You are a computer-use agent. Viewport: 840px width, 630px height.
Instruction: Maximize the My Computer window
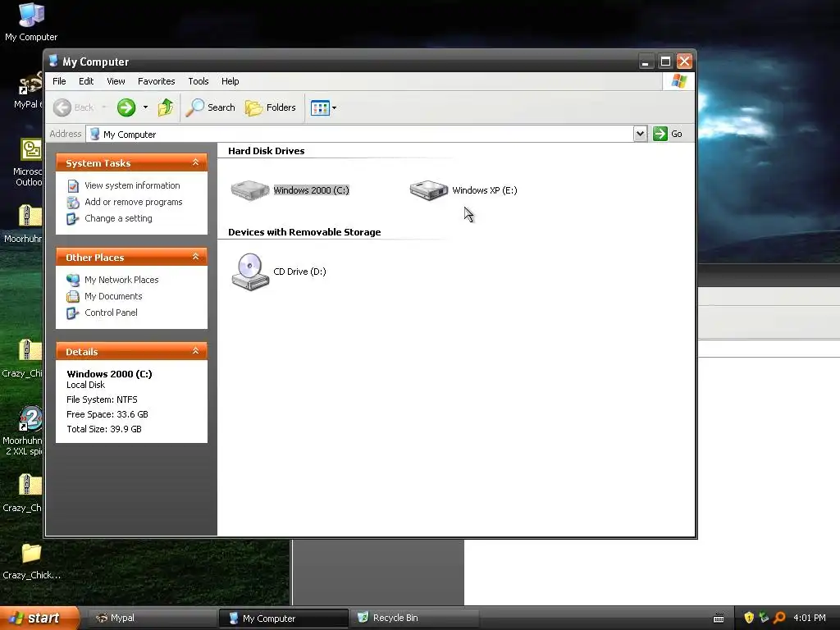(664, 61)
